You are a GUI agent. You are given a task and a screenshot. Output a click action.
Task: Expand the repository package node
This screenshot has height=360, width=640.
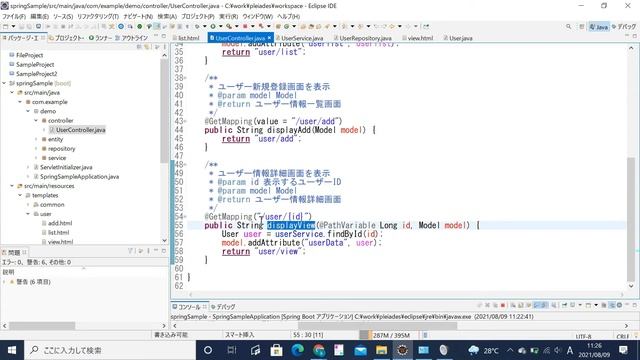(x=36, y=149)
